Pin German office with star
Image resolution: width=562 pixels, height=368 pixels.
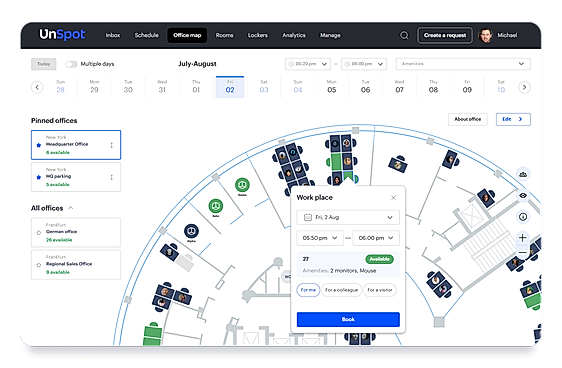(39, 233)
